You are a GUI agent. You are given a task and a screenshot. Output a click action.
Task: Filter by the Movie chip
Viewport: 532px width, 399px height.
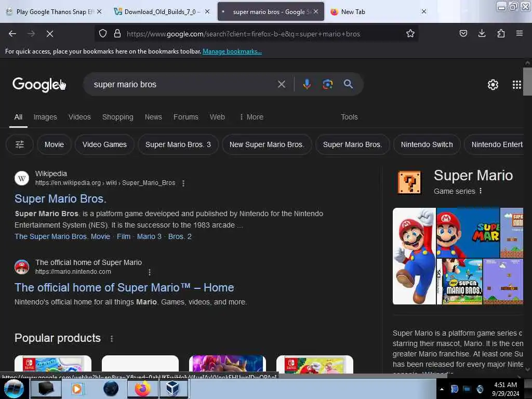click(x=54, y=144)
